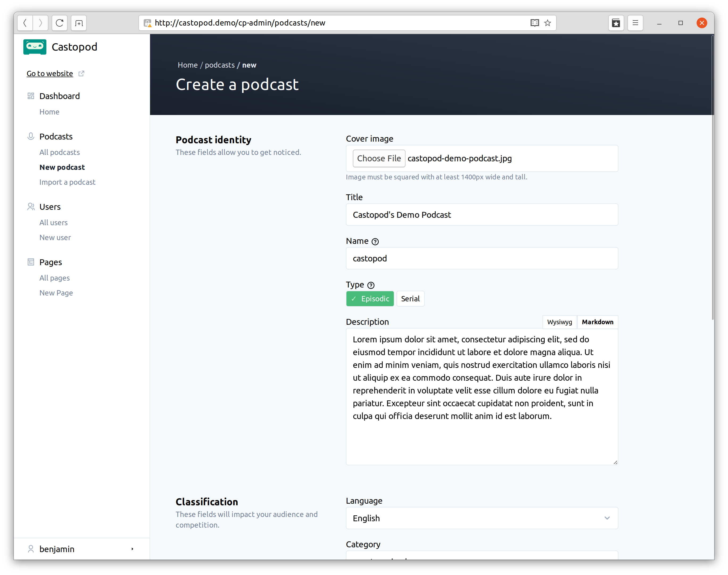The image size is (728, 575).
Task: Click the benjamin user profile icon
Action: [31, 549]
